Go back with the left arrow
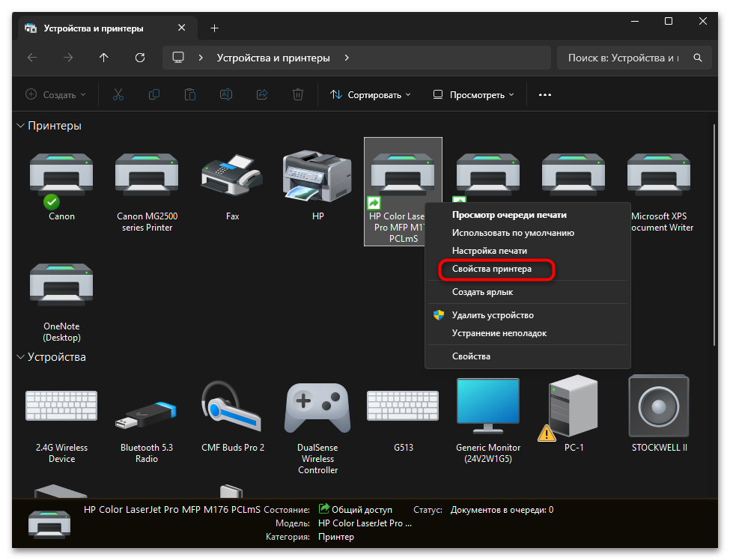Screen dimensions: 730x560 [x=32, y=58]
